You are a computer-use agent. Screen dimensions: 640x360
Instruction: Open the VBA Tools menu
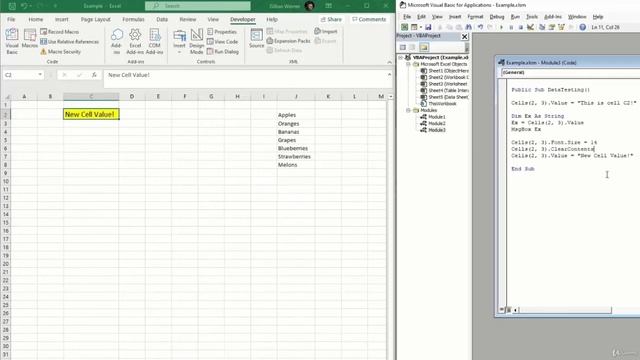point(532,17)
